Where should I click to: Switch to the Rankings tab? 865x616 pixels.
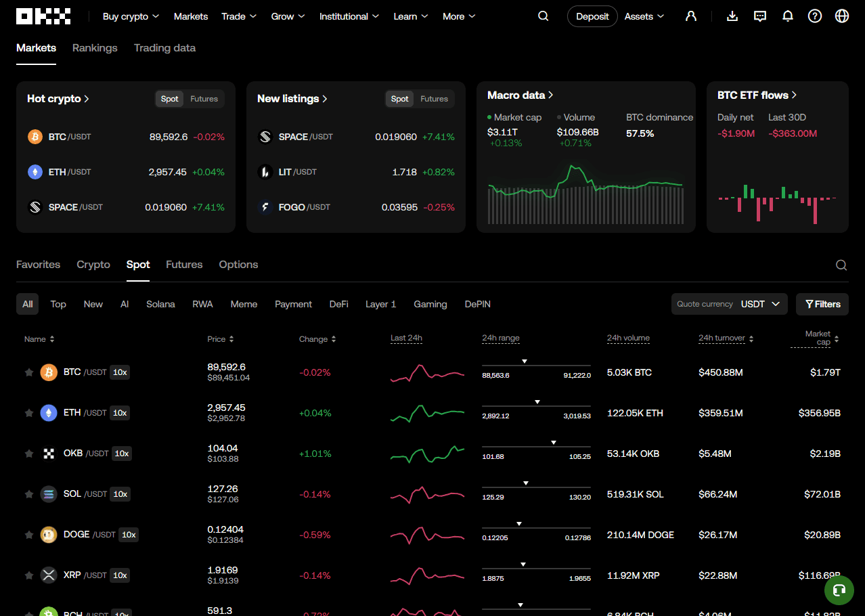95,48
